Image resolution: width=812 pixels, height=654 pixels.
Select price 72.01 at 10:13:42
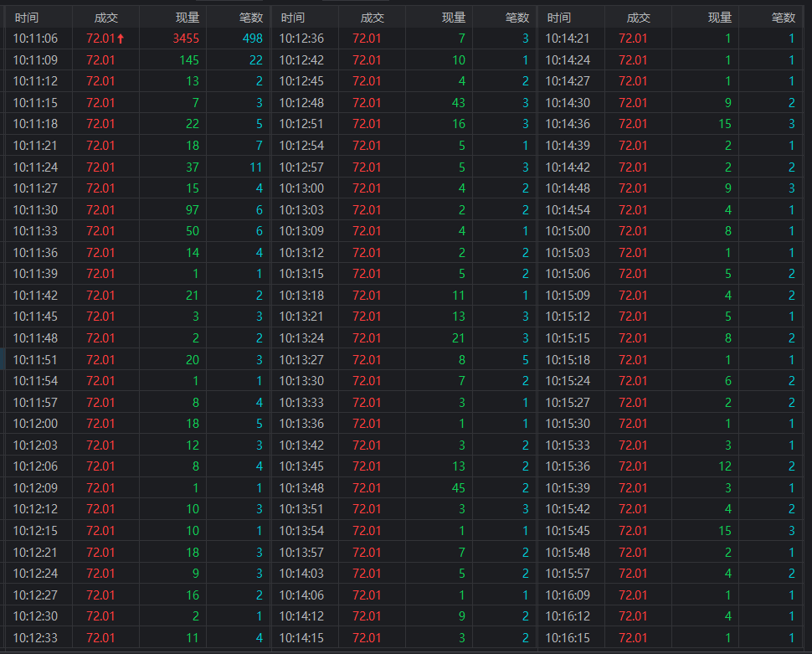tap(367, 445)
